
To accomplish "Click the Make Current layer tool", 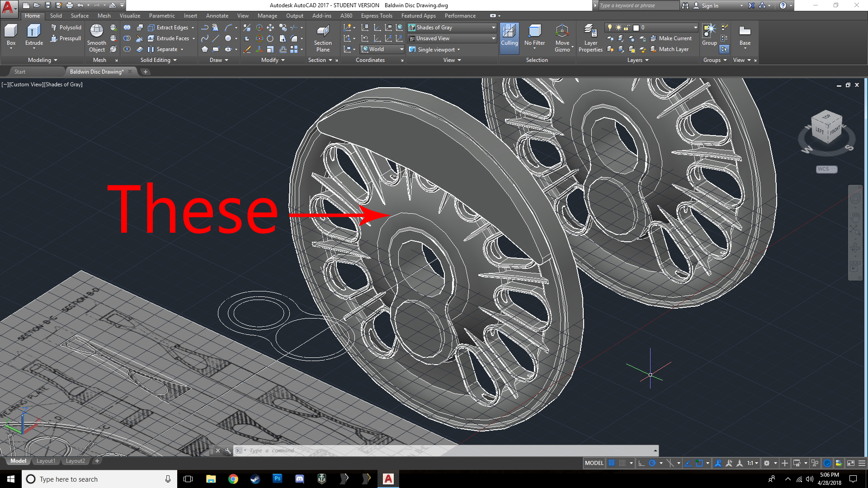I will click(670, 38).
